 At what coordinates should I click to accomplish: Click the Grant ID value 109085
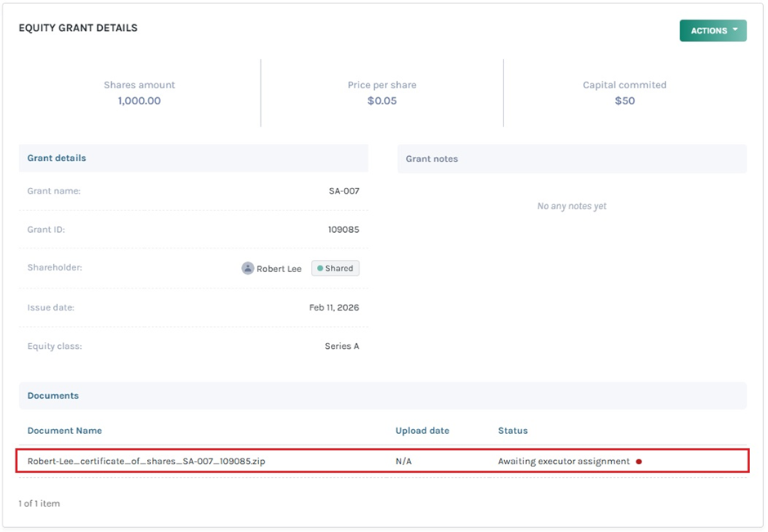click(x=343, y=230)
